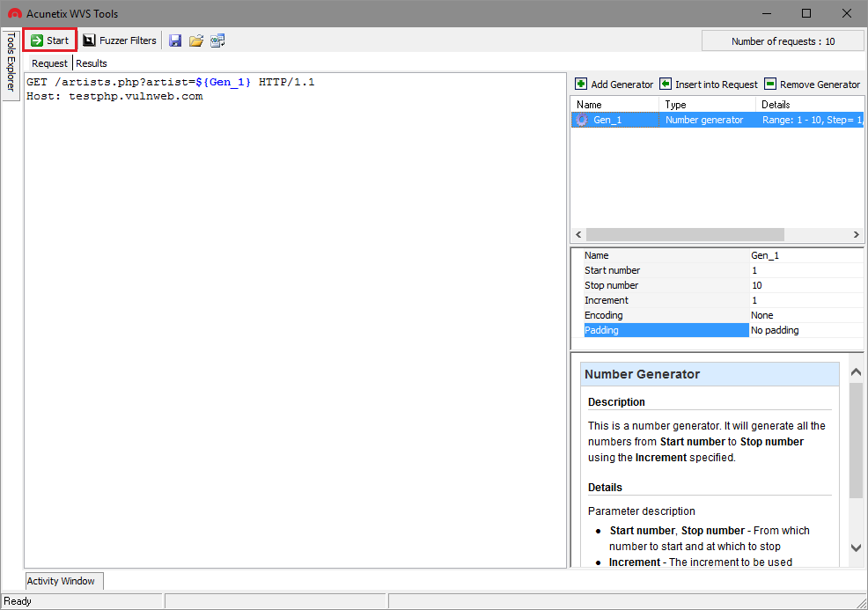Select the Stop number property label
Viewport: 868px width, 610px height.
coord(666,285)
